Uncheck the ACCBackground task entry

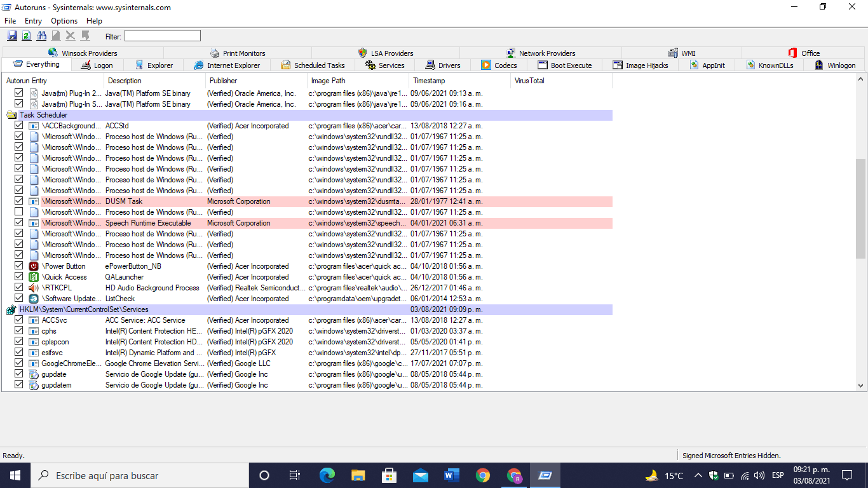[19, 126]
